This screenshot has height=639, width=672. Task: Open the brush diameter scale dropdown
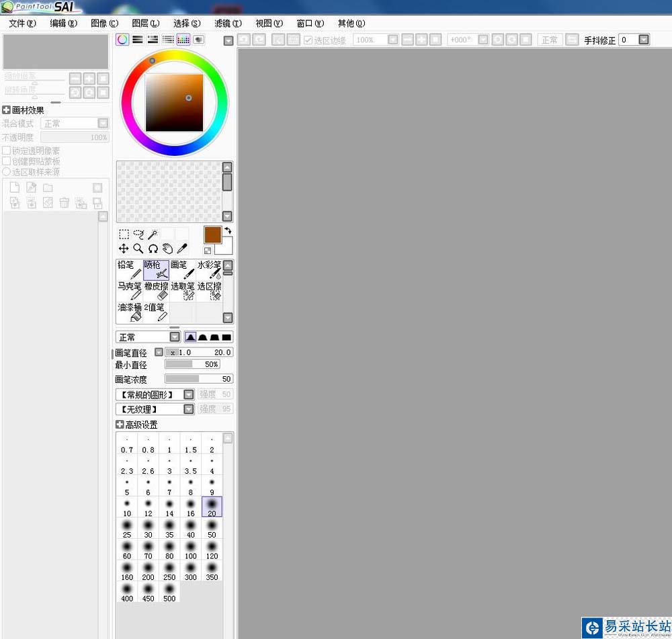click(x=159, y=352)
